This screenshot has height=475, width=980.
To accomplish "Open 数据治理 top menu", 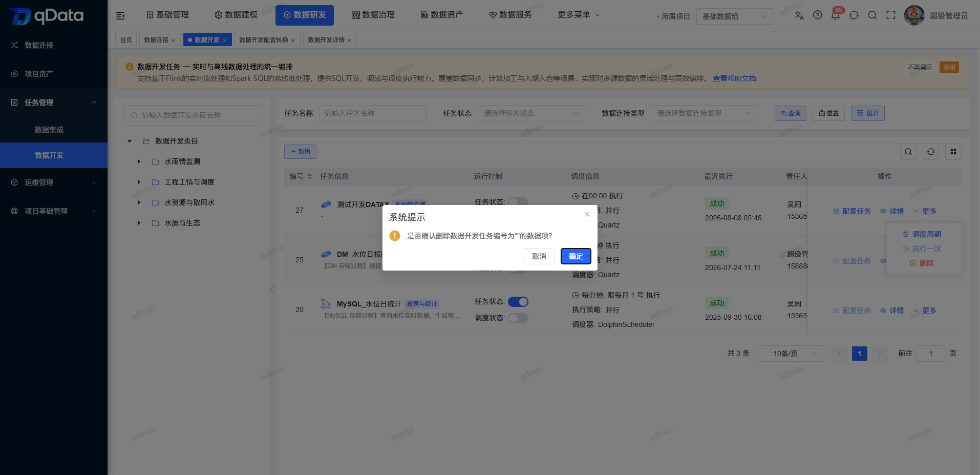I will (x=373, y=15).
